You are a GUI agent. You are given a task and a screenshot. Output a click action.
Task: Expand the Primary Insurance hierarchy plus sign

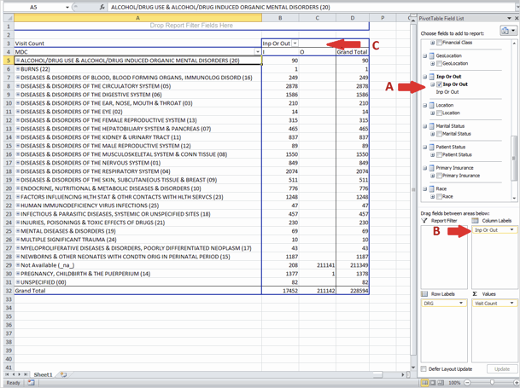click(433, 176)
